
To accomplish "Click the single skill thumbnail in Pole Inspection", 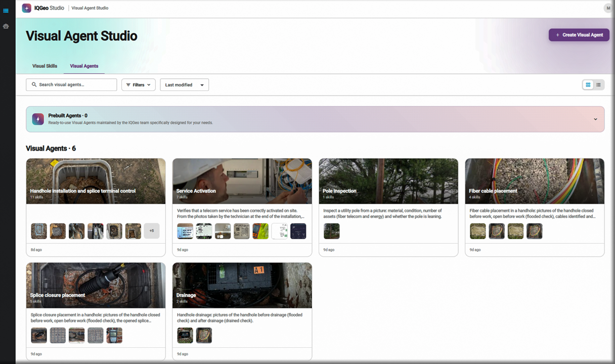I will tap(332, 231).
